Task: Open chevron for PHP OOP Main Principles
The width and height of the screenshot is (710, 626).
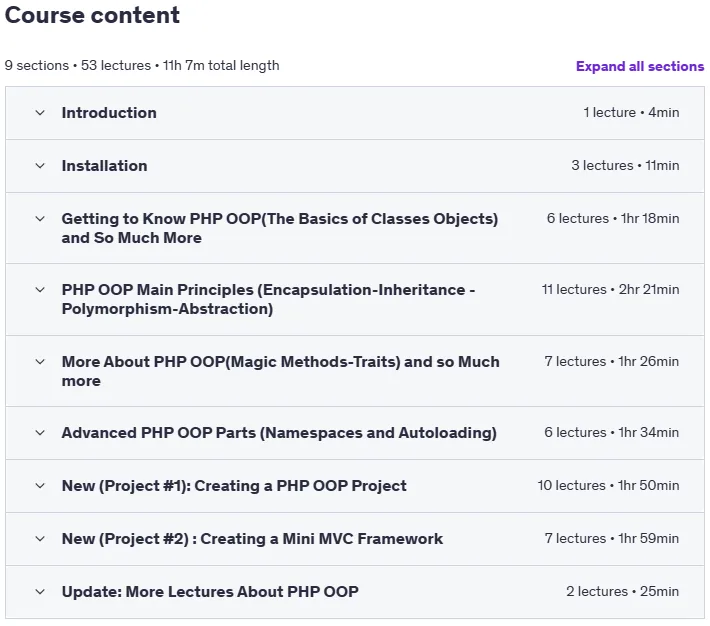Action: (x=40, y=290)
